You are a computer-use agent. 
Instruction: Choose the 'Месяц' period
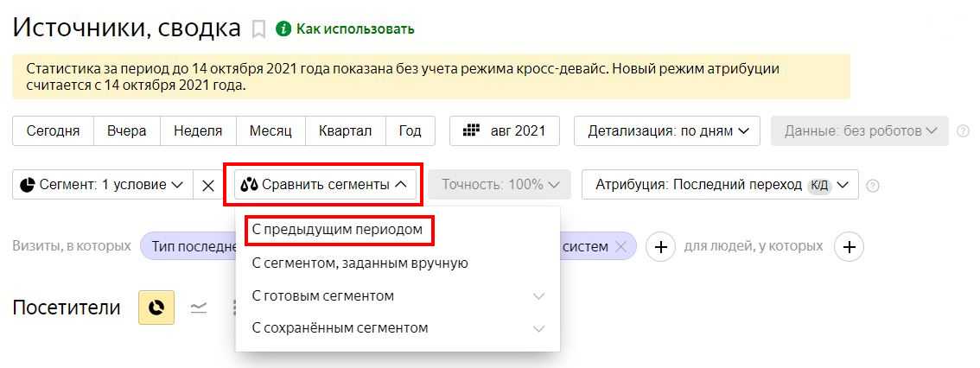[x=270, y=131]
